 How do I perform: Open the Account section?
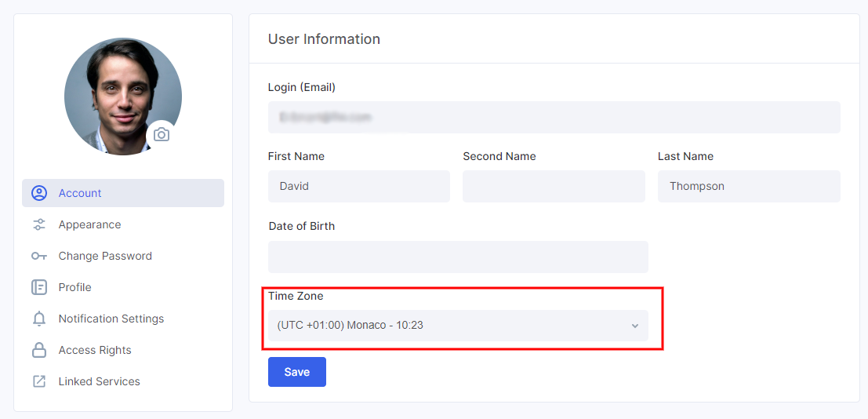click(123, 193)
